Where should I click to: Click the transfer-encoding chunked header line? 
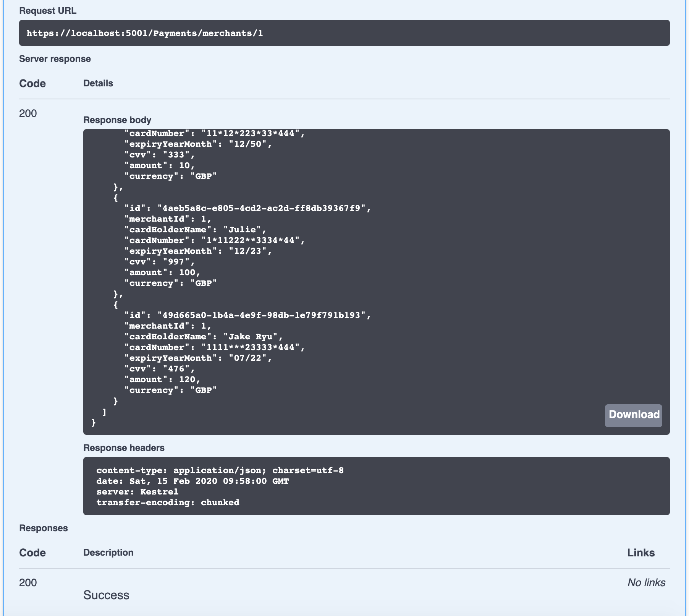(x=168, y=503)
